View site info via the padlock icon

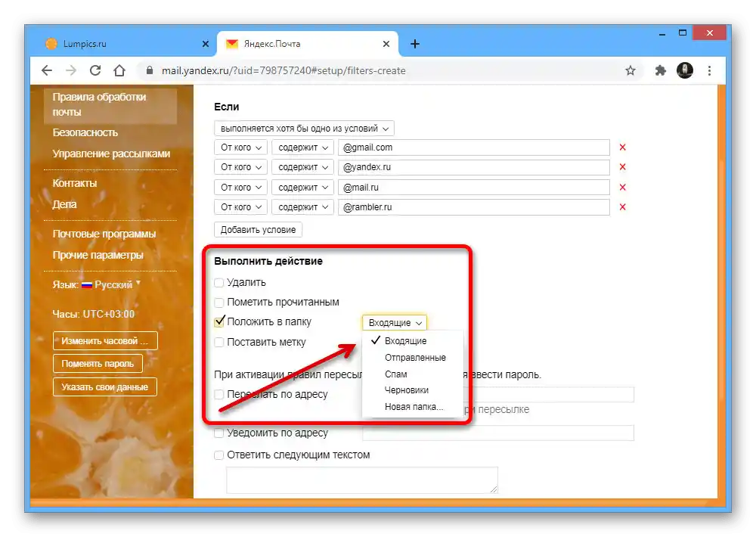tap(150, 70)
